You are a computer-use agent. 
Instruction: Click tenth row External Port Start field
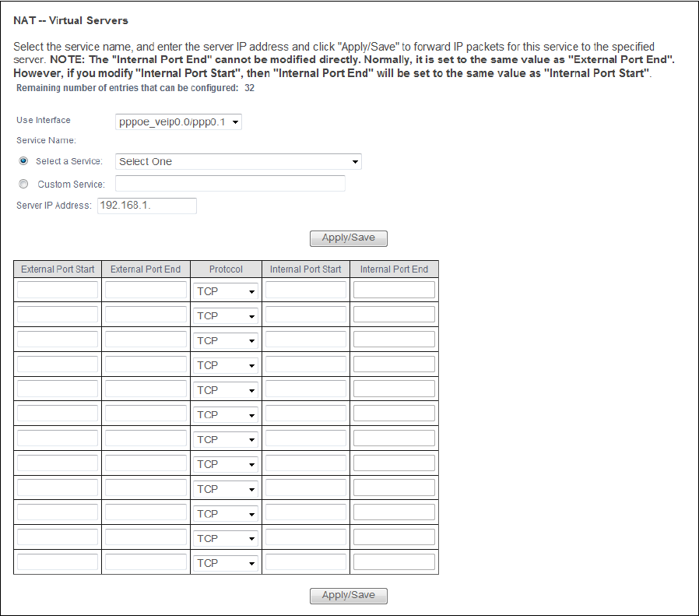[58, 512]
